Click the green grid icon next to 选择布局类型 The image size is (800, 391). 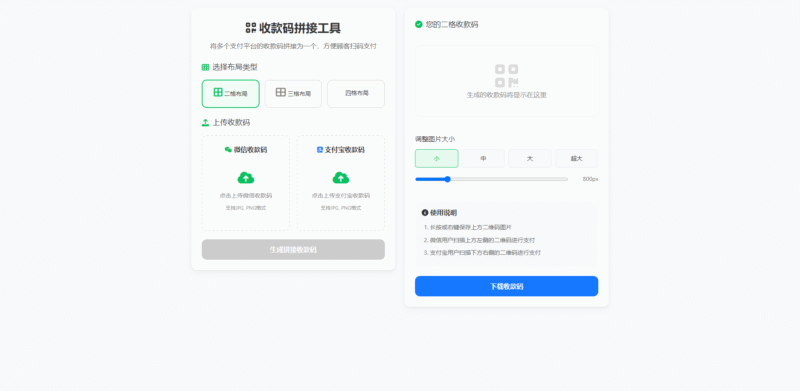pyautogui.click(x=206, y=67)
